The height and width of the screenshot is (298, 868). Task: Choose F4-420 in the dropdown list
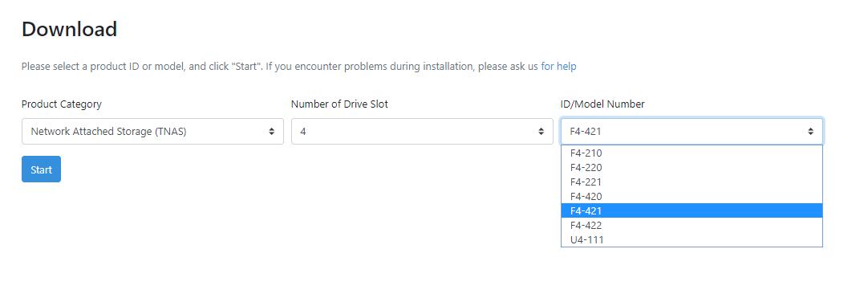(692, 196)
